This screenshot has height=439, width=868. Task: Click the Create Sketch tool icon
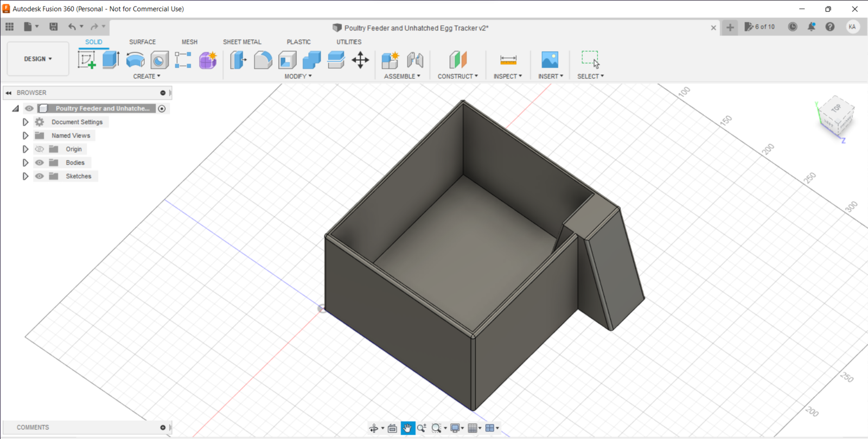(x=87, y=60)
